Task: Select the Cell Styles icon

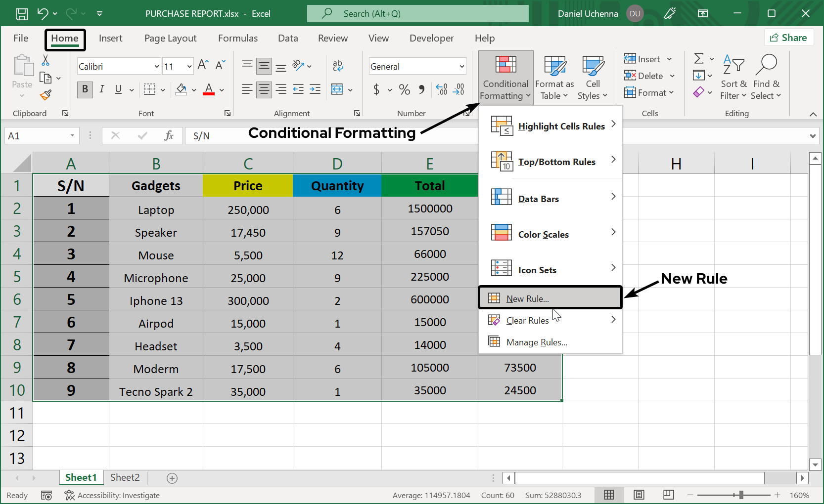Action: (593, 77)
